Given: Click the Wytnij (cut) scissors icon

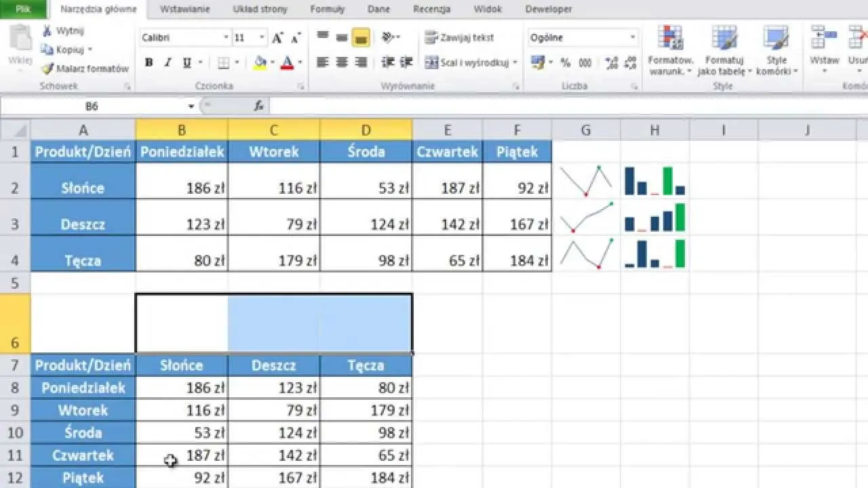Looking at the screenshot, I should point(47,31).
